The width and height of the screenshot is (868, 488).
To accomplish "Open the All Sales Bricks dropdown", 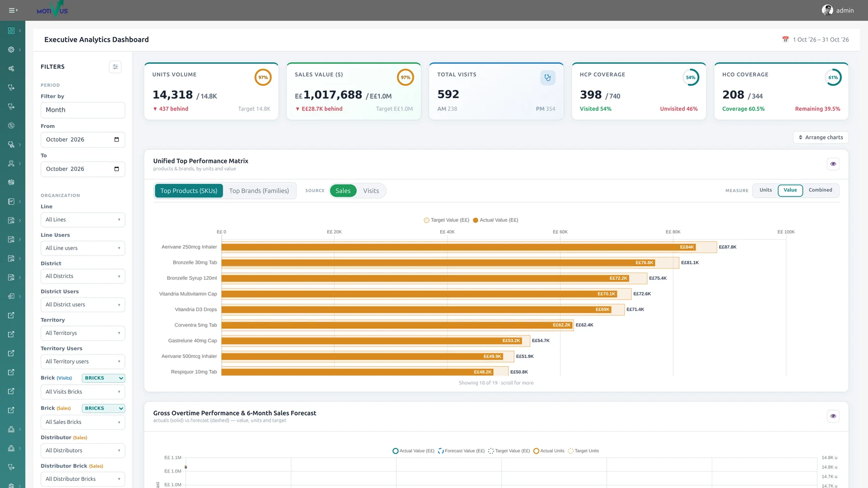I will coord(83,422).
